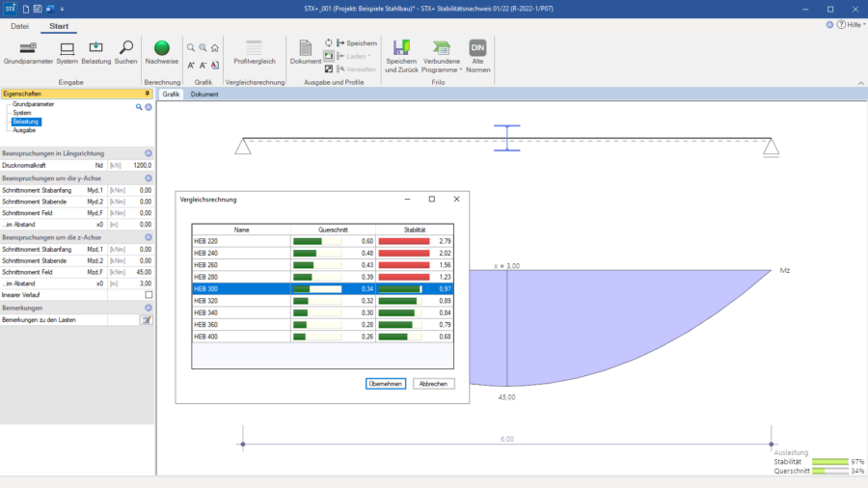This screenshot has width=868, height=488.
Task: Click the home view icon in Grafik group
Action: click(x=215, y=47)
